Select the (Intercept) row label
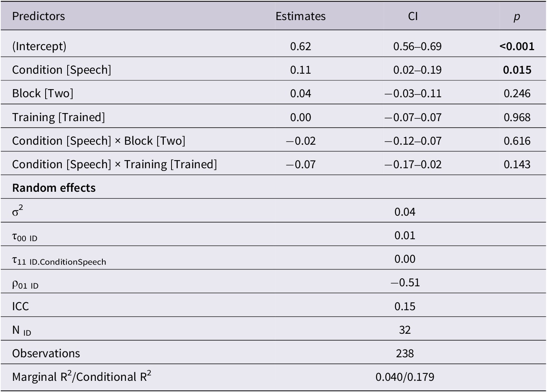Viewport: 547px width, 392px height. coord(39,46)
